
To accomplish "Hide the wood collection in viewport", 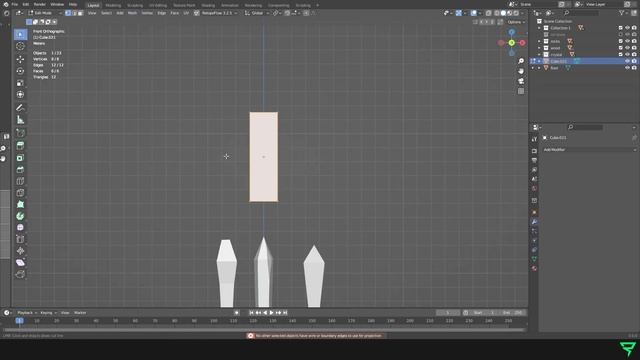I will [x=627, y=48].
